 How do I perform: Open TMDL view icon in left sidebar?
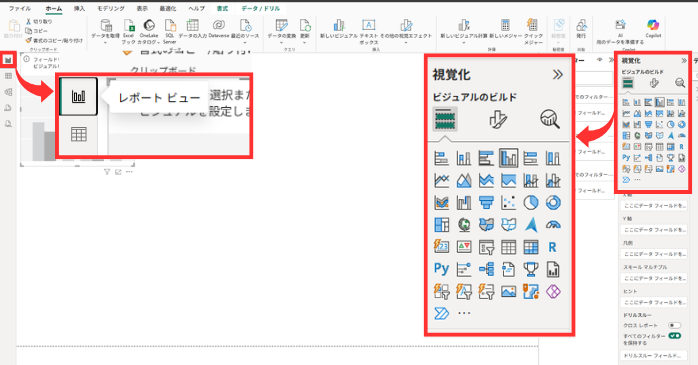pyautogui.click(x=8, y=124)
